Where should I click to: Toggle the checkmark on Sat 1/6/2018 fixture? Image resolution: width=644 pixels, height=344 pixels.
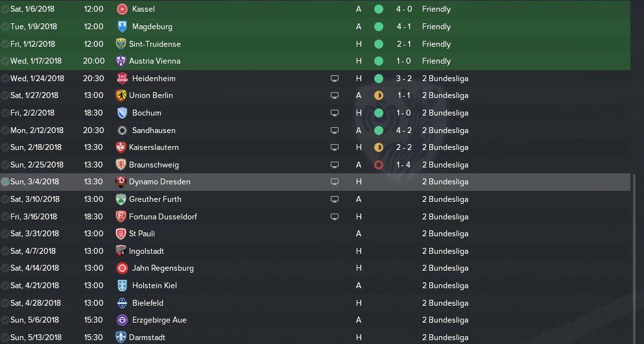click(5, 9)
